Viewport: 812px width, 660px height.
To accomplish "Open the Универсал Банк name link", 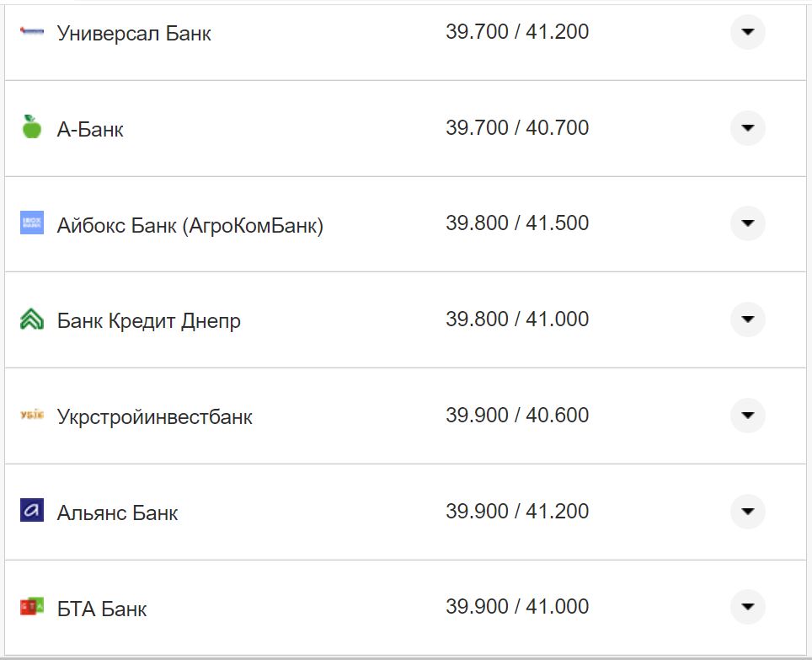I will click(134, 34).
